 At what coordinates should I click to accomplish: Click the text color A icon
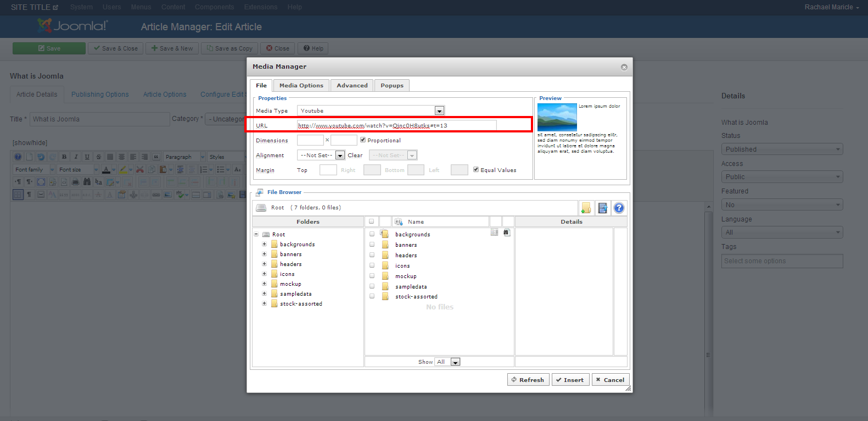(106, 169)
